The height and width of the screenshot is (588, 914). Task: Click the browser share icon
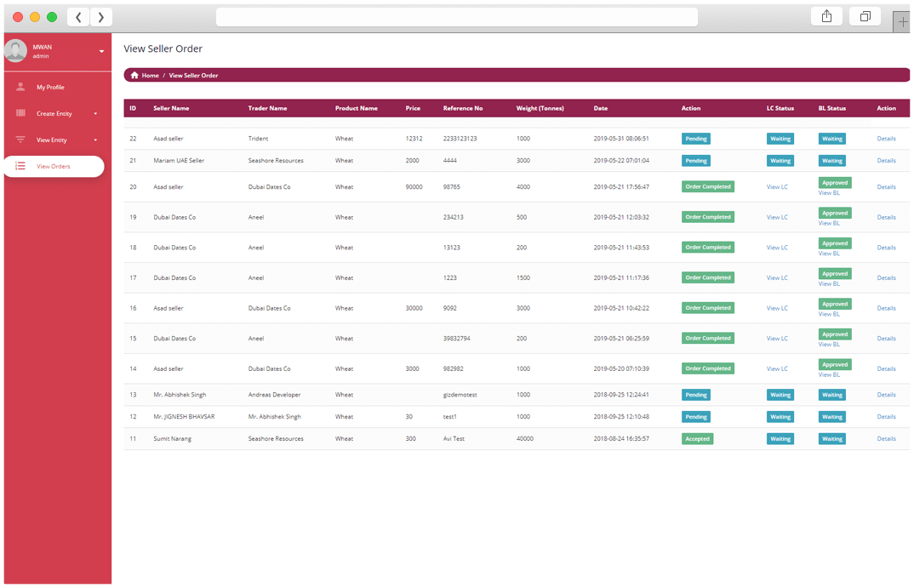826,17
